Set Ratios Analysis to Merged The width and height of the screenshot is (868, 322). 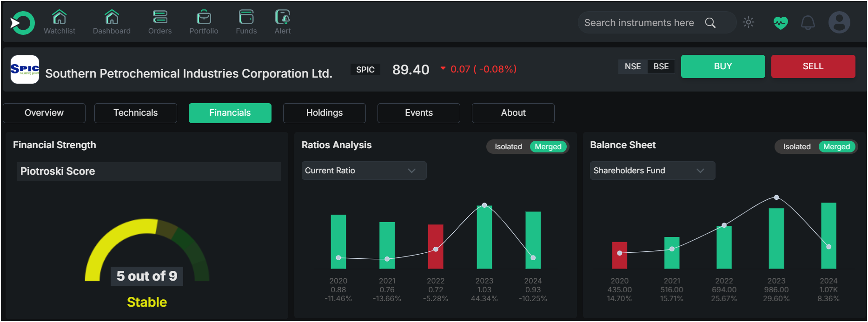tap(548, 147)
